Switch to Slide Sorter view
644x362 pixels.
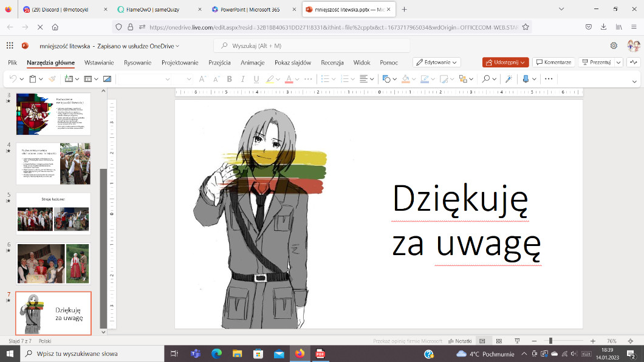coord(499,341)
